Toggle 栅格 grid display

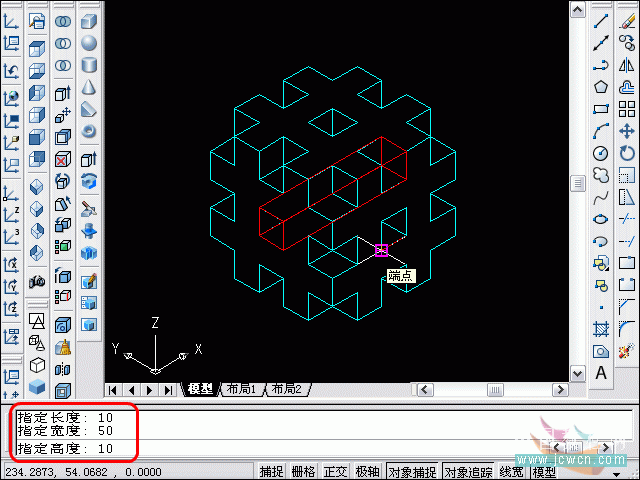303,472
